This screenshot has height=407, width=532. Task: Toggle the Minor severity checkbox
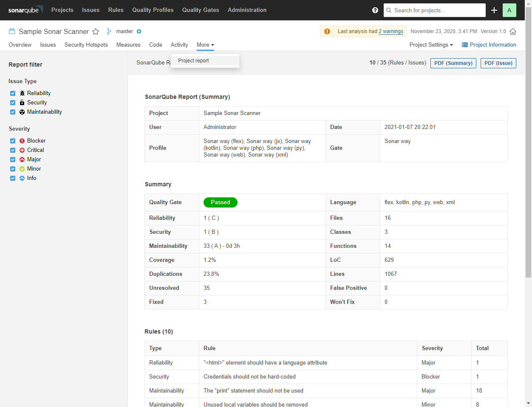[13, 169]
